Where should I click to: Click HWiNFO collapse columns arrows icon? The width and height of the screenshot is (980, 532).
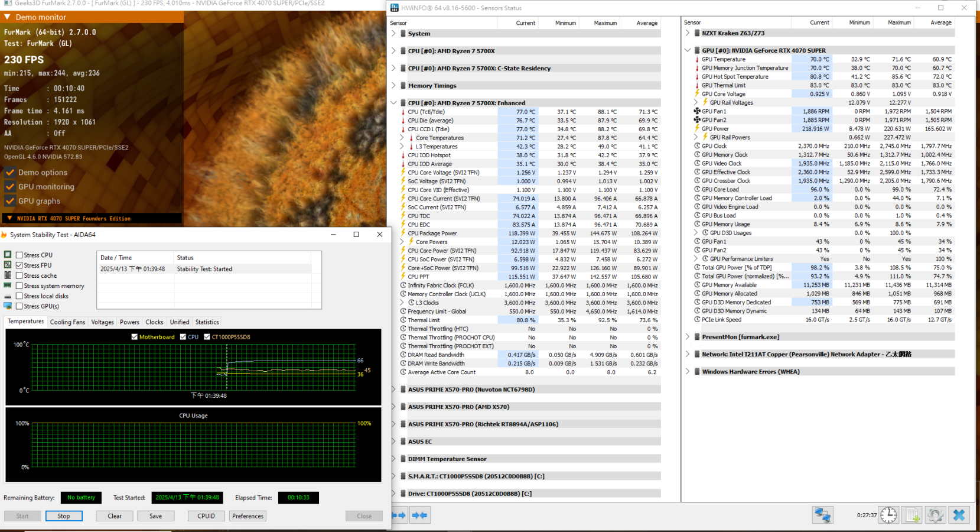(419, 515)
